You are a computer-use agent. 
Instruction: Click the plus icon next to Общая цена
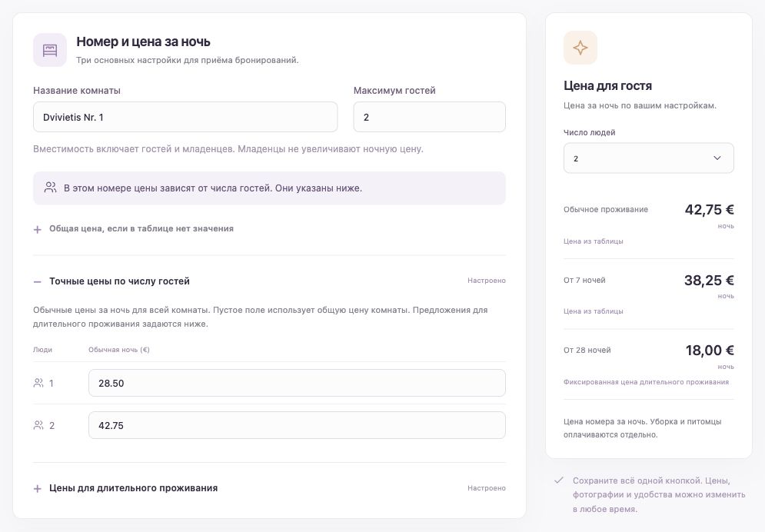coord(38,229)
